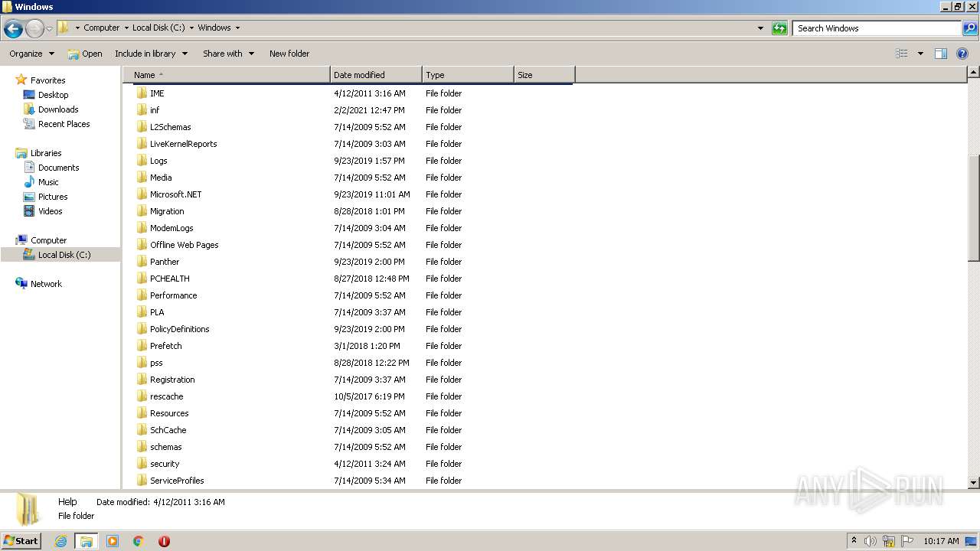Open Include in library menu
This screenshot has width=980, height=551.
coord(151,54)
